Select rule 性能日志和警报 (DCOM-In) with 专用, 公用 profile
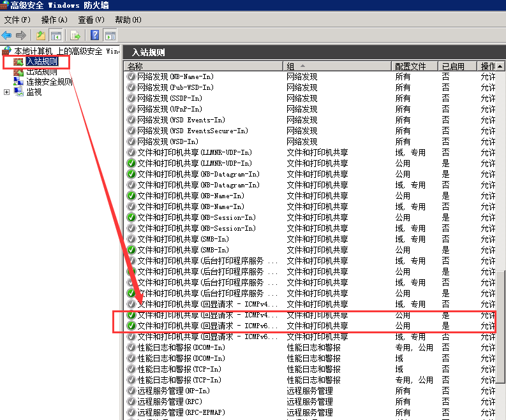The width and height of the screenshot is (506, 420). click(x=181, y=347)
